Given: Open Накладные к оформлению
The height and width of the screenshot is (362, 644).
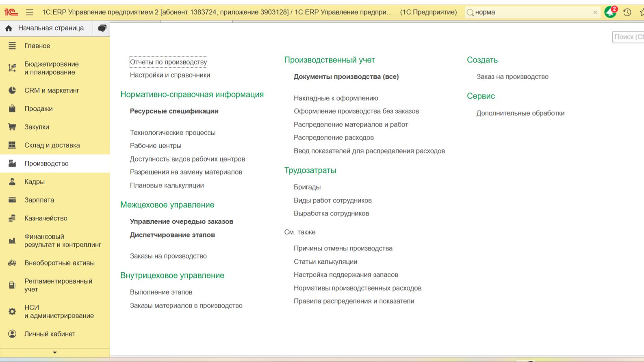Looking at the screenshot, I should 336,98.
